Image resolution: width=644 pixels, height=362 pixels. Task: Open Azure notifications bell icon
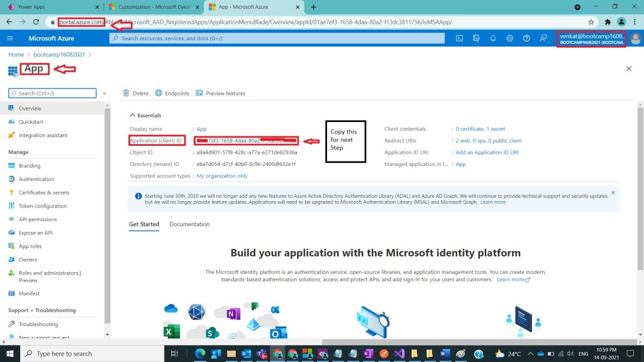point(493,38)
